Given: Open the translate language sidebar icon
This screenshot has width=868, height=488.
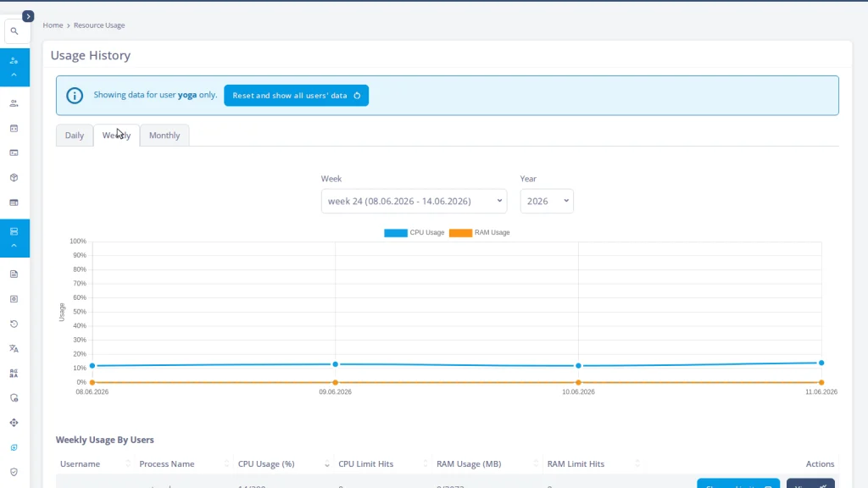Looking at the screenshot, I should tap(14, 348).
